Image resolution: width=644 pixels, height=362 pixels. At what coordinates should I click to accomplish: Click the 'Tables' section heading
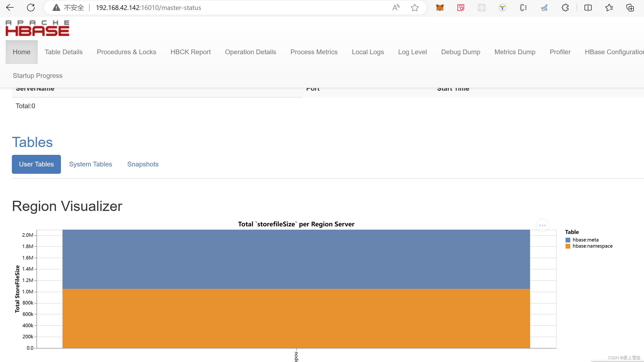coord(32,142)
